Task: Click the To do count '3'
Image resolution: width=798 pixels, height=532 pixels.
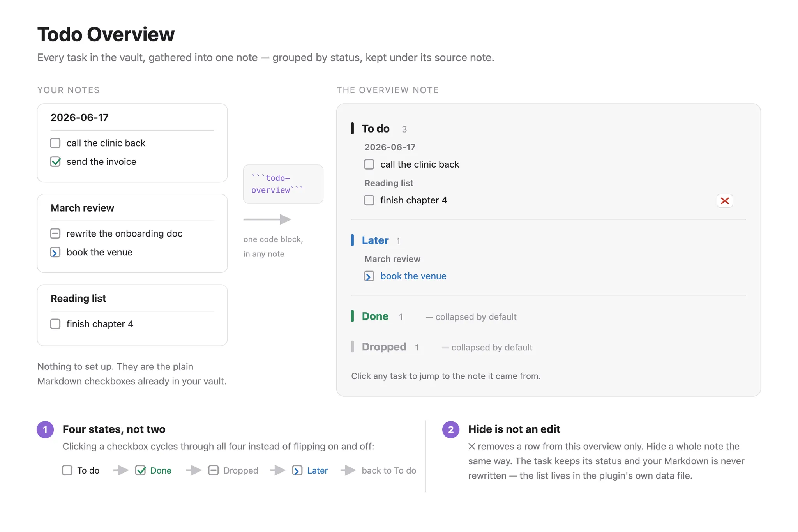Action: [x=404, y=129]
